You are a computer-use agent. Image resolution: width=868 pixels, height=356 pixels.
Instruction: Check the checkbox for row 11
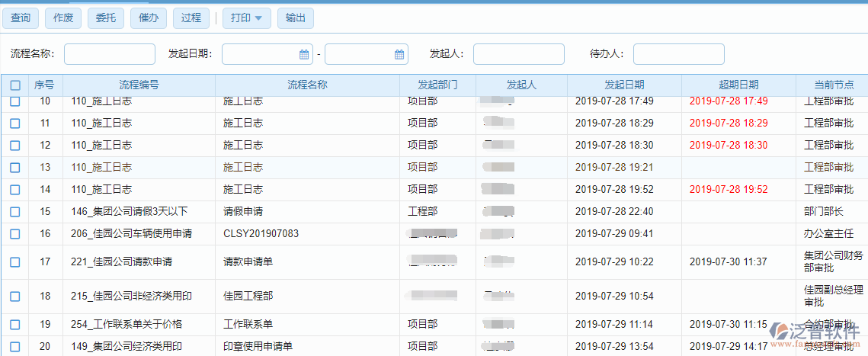click(15, 123)
